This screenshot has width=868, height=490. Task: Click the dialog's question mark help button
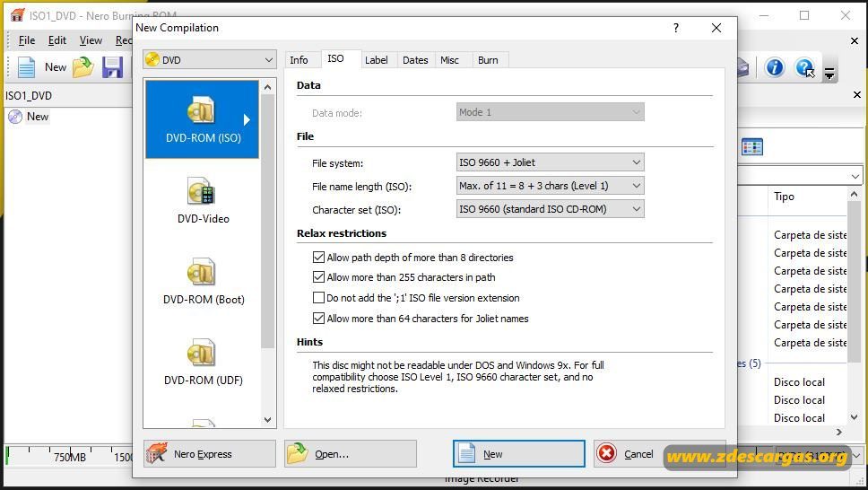(x=676, y=28)
